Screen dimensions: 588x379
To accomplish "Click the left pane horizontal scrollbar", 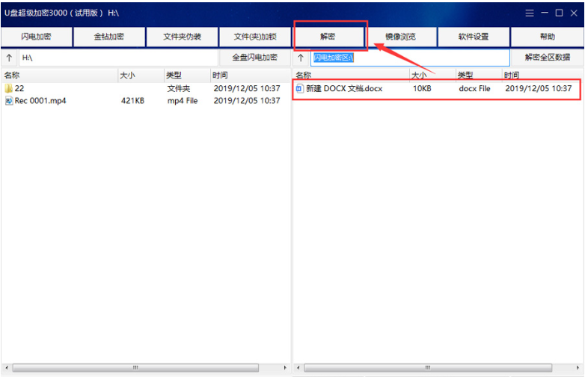I will [135, 368].
